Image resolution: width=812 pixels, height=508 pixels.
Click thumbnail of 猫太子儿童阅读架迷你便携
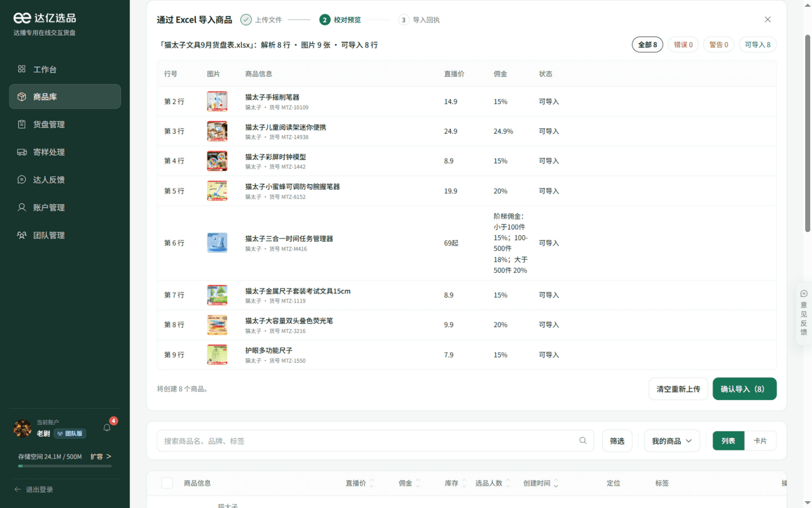[x=217, y=131]
